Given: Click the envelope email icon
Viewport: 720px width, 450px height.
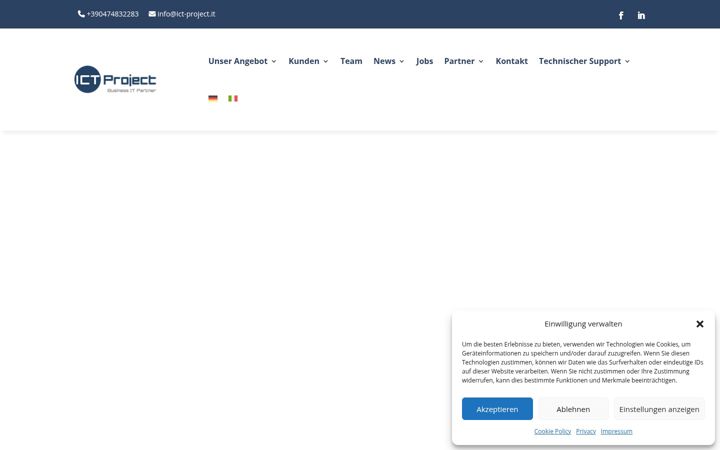Looking at the screenshot, I should click(x=152, y=14).
